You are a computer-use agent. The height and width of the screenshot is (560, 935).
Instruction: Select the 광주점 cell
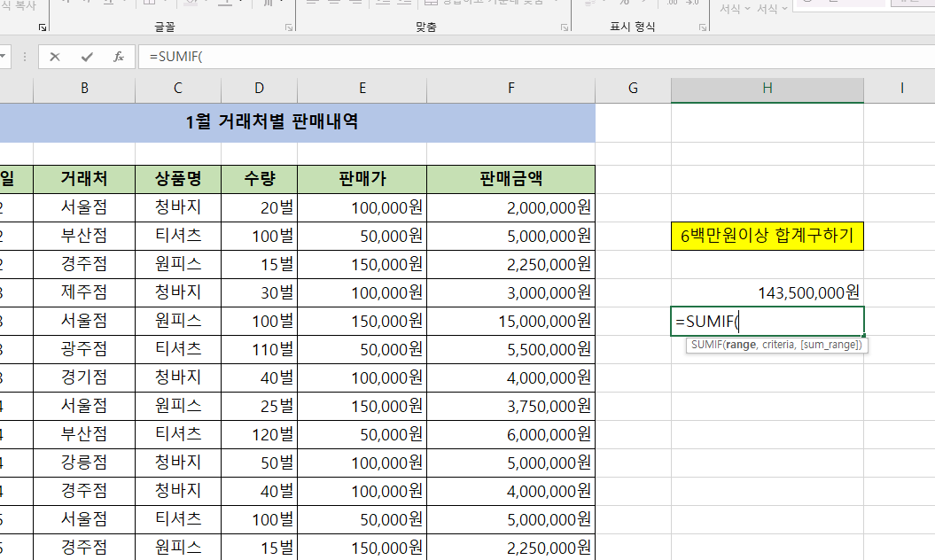click(84, 349)
